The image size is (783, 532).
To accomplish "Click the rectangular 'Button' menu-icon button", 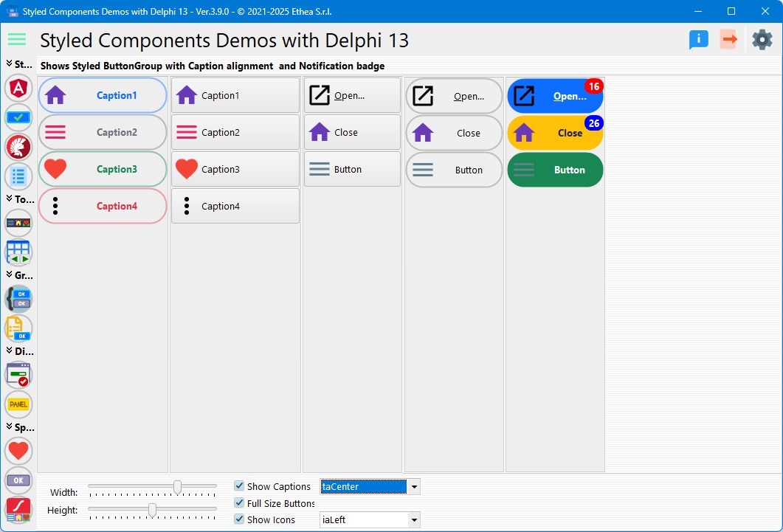I will [x=353, y=169].
